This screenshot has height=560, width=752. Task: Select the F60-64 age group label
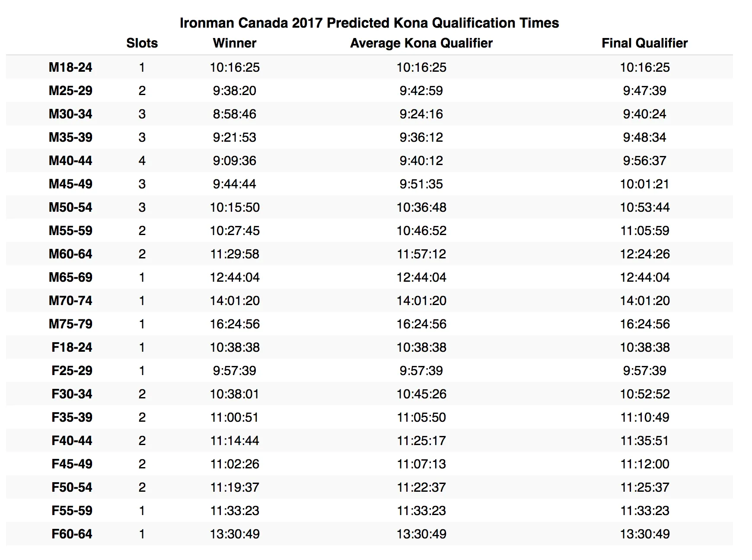coord(72,534)
